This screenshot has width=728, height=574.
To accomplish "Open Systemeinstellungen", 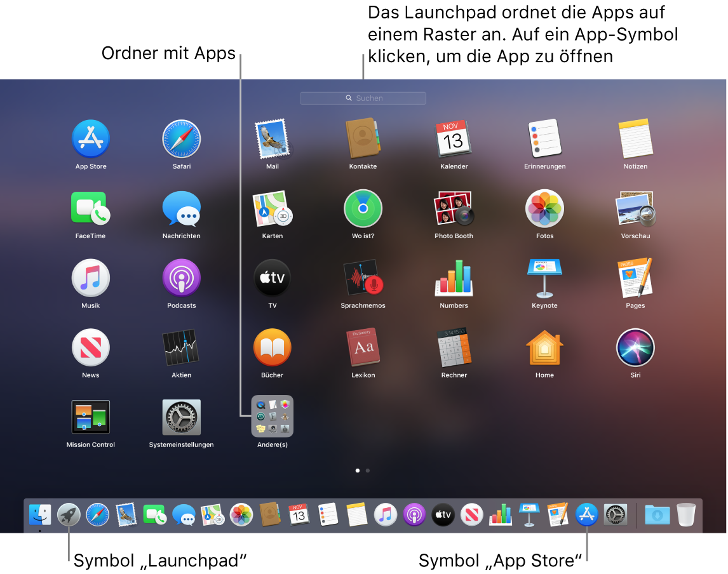I will 181,417.
